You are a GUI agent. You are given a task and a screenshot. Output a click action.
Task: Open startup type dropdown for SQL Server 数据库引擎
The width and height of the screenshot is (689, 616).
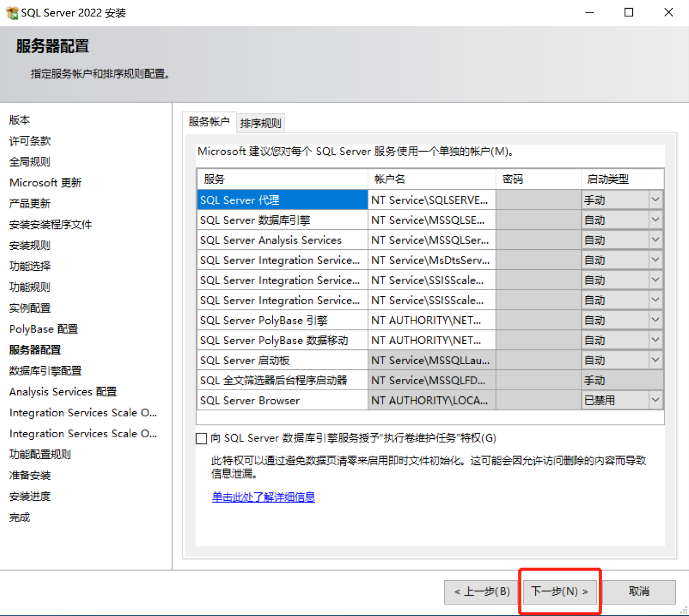click(x=655, y=220)
